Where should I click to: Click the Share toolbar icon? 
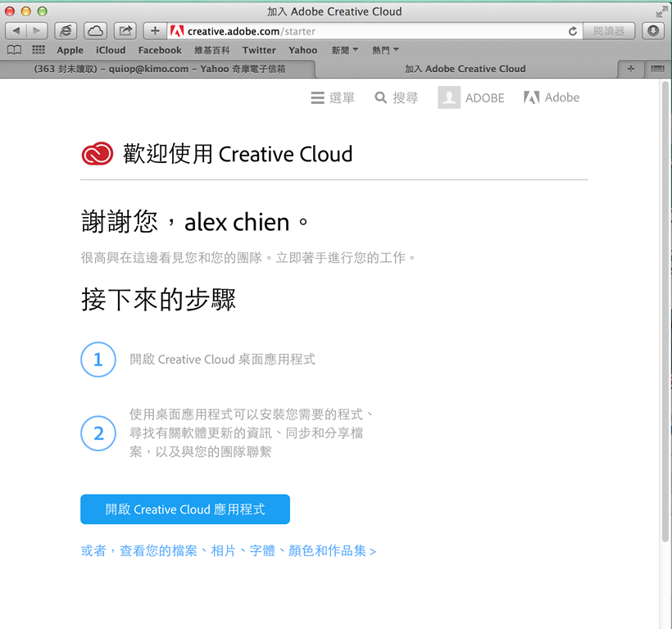(x=125, y=31)
